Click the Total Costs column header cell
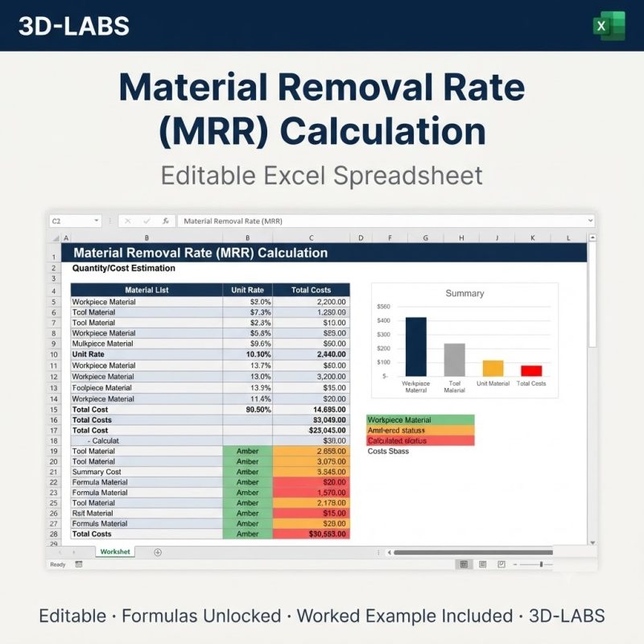The width and height of the screenshot is (644, 644). coord(311,290)
